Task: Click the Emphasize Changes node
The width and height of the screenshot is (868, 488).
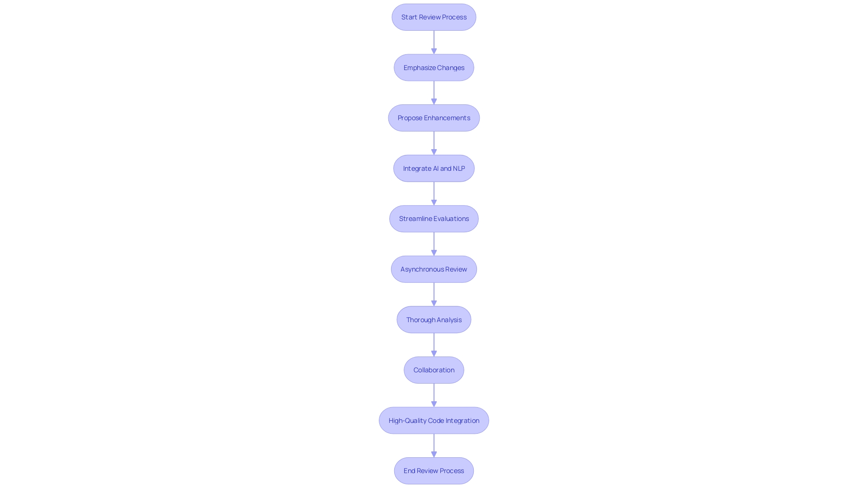Action: (434, 67)
